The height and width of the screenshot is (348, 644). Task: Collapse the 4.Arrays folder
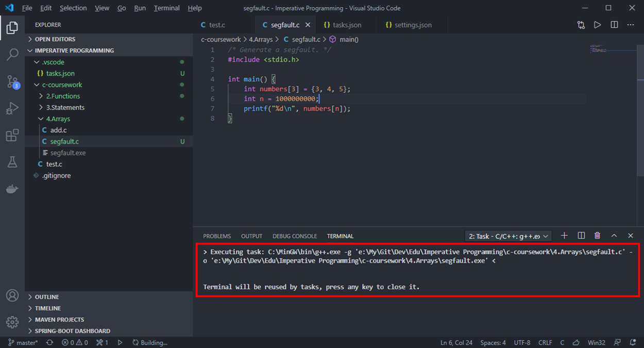pos(109,118)
